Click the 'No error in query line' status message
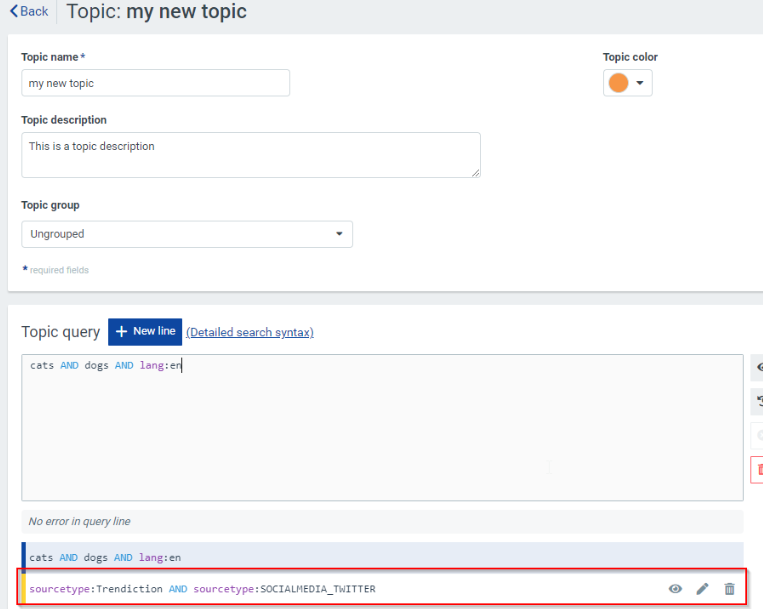Viewport: 763px width, 609px height. click(x=382, y=521)
